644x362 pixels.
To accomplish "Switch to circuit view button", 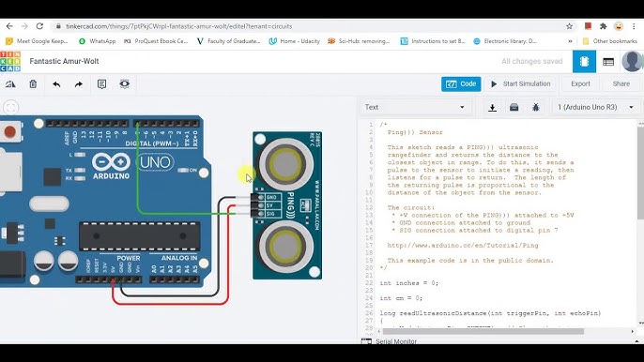I will (584, 62).
